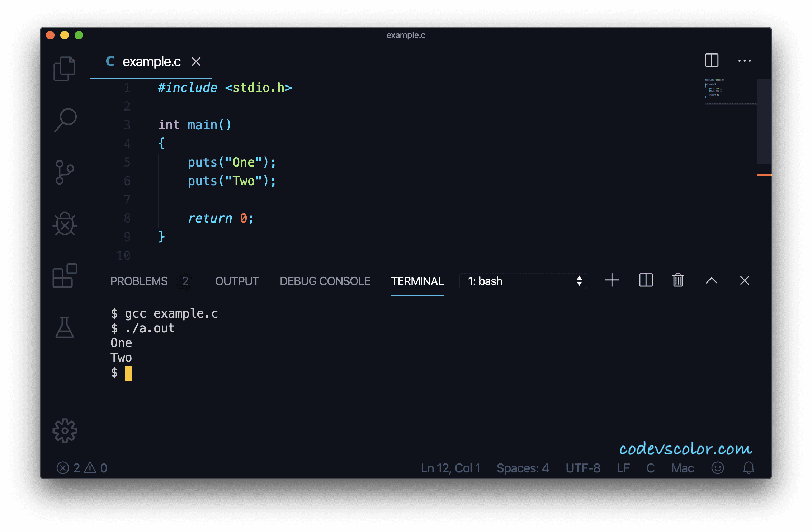The height and width of the screenshot is (532, 812).
Task: Click the notifications bell icon
Action: click(x=749, y=468)
